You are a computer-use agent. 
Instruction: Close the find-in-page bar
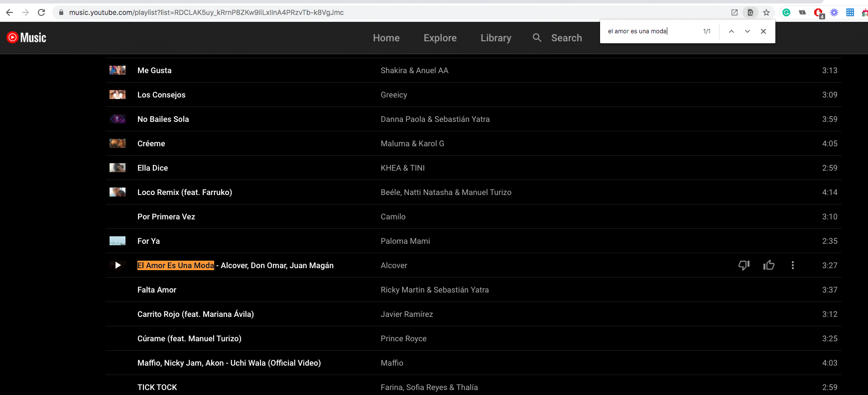click(x=763, y=31)
